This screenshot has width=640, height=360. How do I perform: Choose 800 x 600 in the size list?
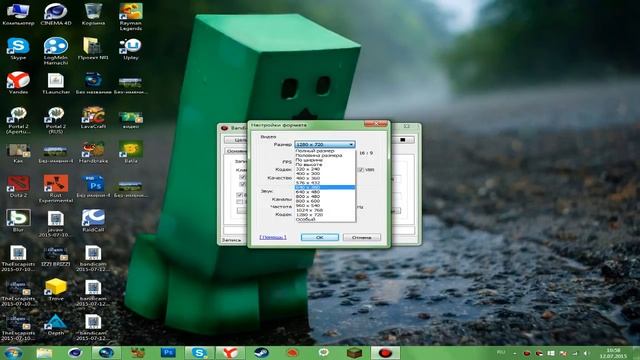(x=325, y=201)
